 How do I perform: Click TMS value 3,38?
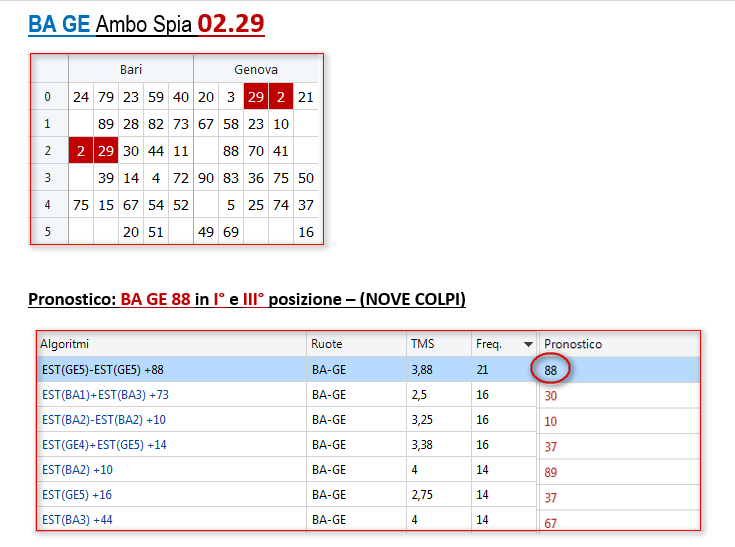pos(422,444)
